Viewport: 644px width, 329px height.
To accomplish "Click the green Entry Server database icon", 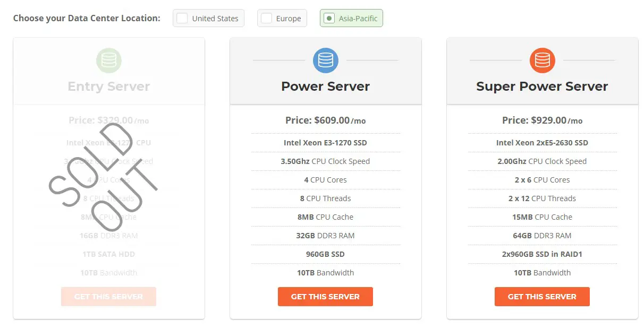I will [109, 60].
